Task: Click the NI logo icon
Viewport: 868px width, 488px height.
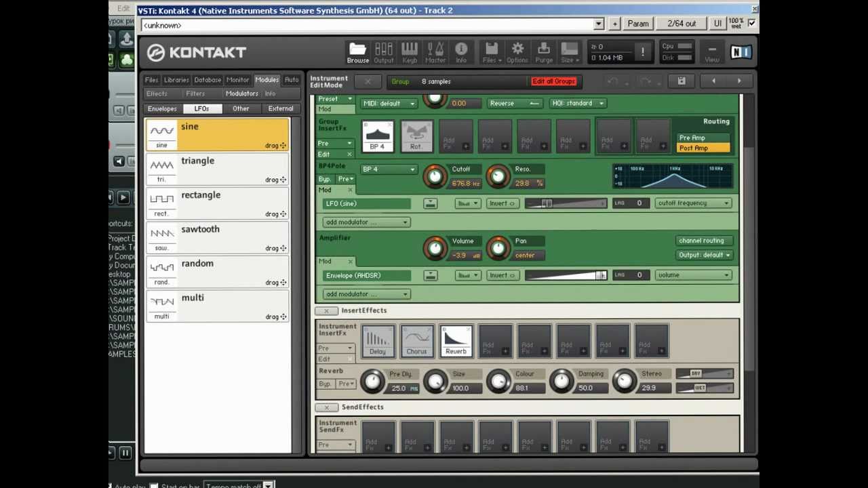Action: tap(740, 52)
